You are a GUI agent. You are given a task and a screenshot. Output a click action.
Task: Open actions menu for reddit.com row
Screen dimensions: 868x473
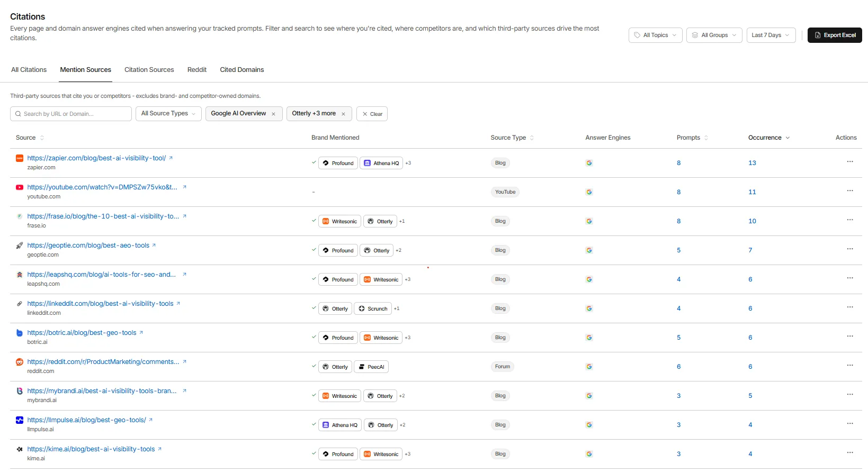(850, 366)
